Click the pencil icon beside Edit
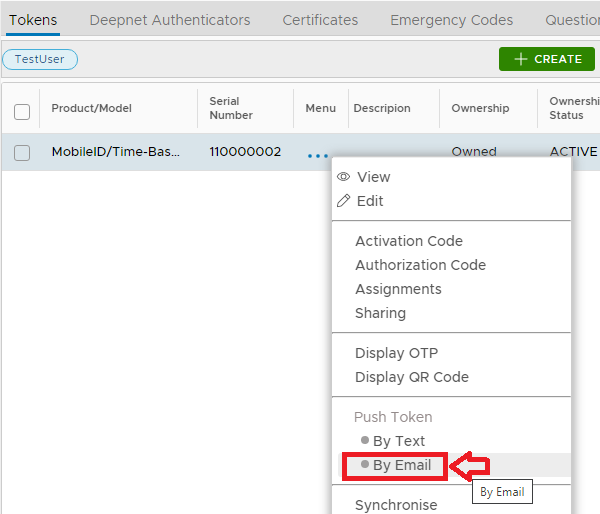 344,201
